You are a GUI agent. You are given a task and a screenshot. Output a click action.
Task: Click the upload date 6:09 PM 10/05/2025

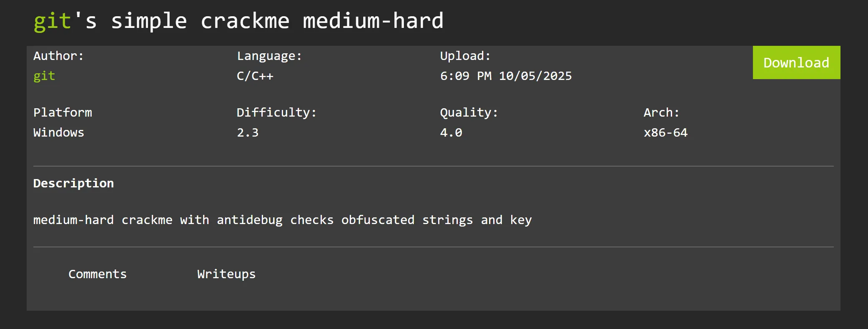pos(506,76)
